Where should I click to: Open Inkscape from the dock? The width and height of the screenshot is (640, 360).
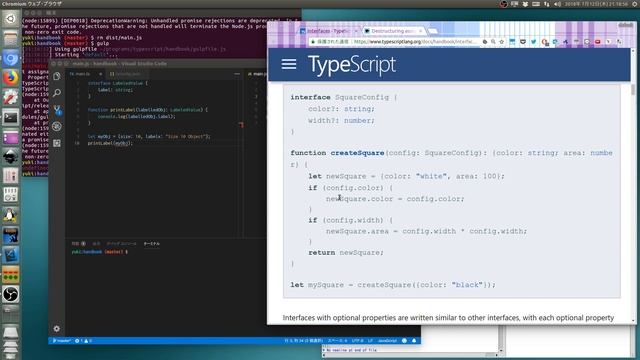pos(11,157)
